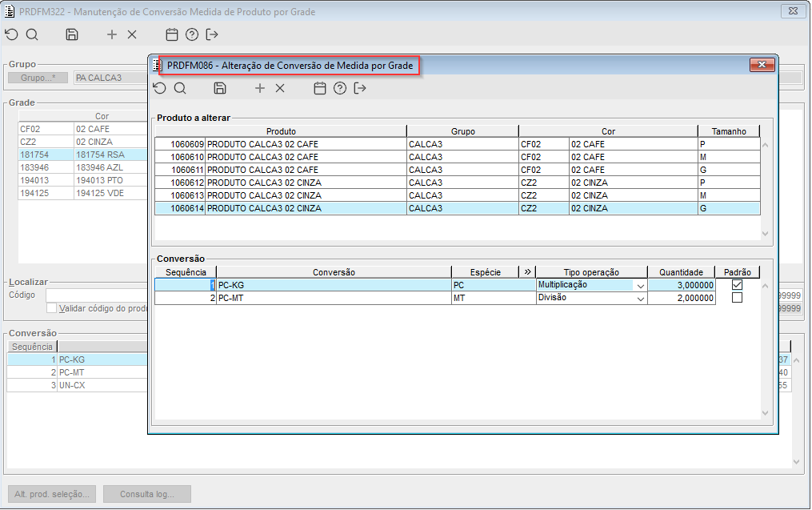Check Padrão checkbox for PC-MT row
The width and height of the screenshot is (812, 510).
(x=737, y=298)
